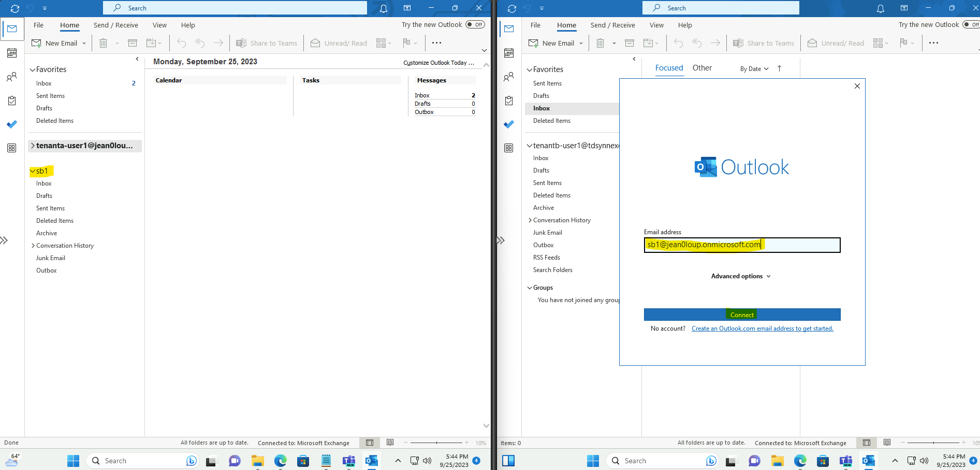Image resolution: width=980 pixels, height=470 pixels.
Task: Open File menu in left Outlook
Action: click(38, 25)
